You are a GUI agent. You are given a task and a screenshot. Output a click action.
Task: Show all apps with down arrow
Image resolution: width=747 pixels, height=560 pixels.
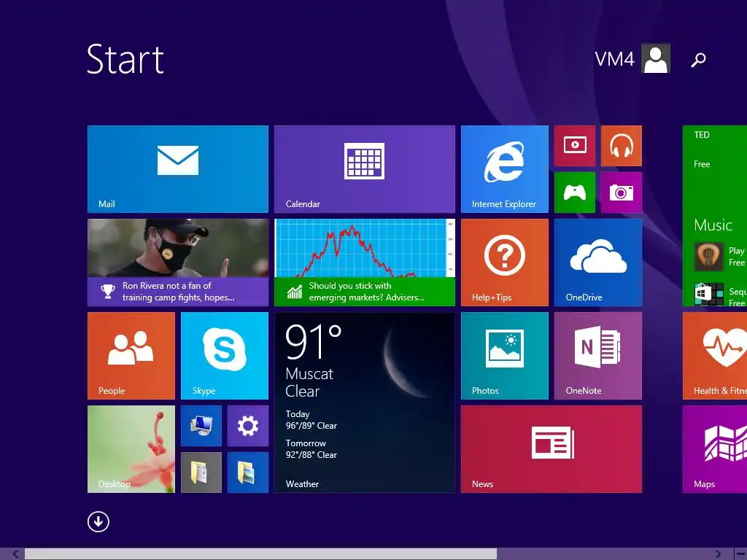(98, 521)
